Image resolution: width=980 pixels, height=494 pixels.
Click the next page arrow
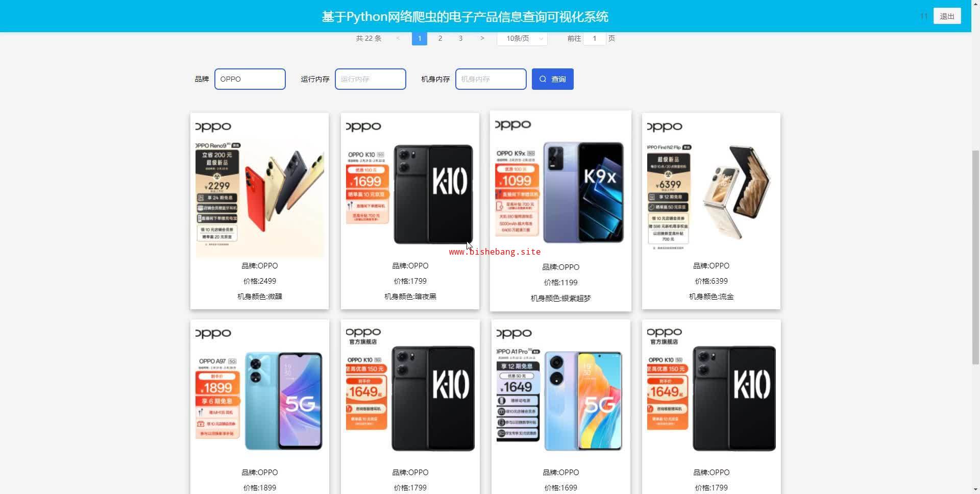click(x=482, y=38)
